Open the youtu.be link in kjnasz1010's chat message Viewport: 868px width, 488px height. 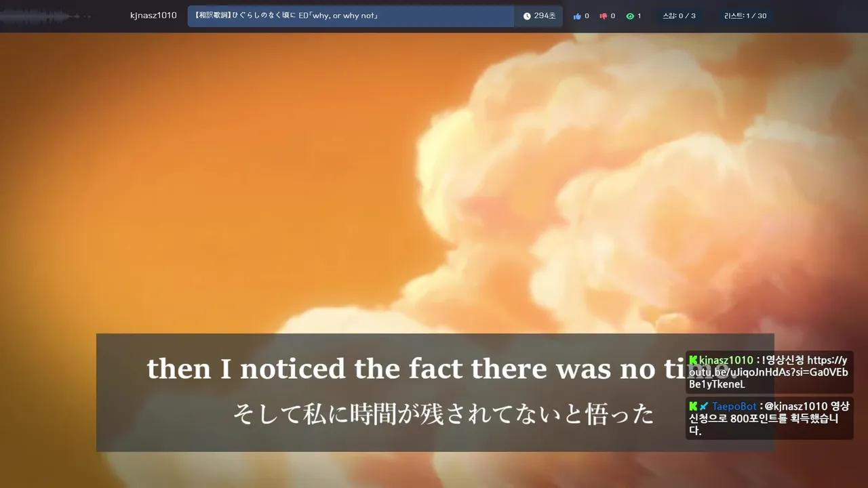[x=768, y=372]
